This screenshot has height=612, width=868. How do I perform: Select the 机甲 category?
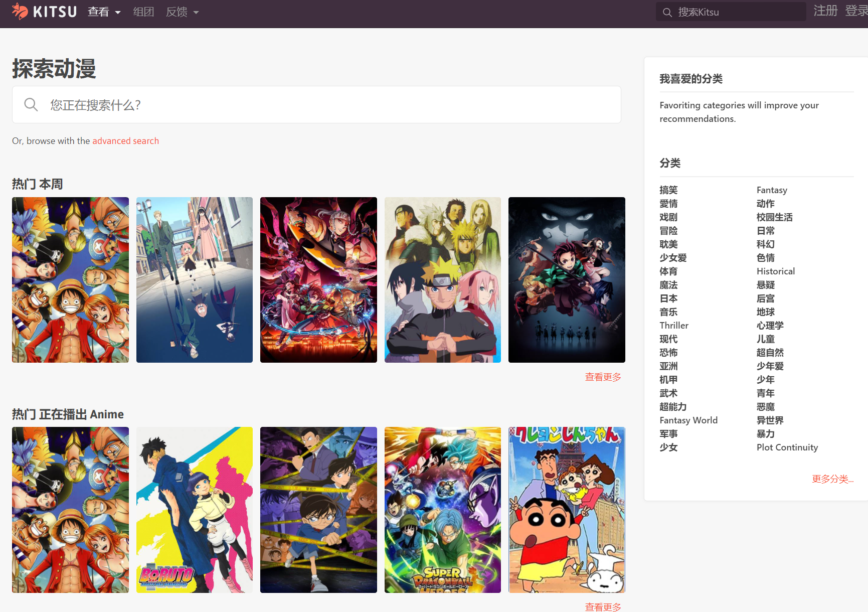668,380
